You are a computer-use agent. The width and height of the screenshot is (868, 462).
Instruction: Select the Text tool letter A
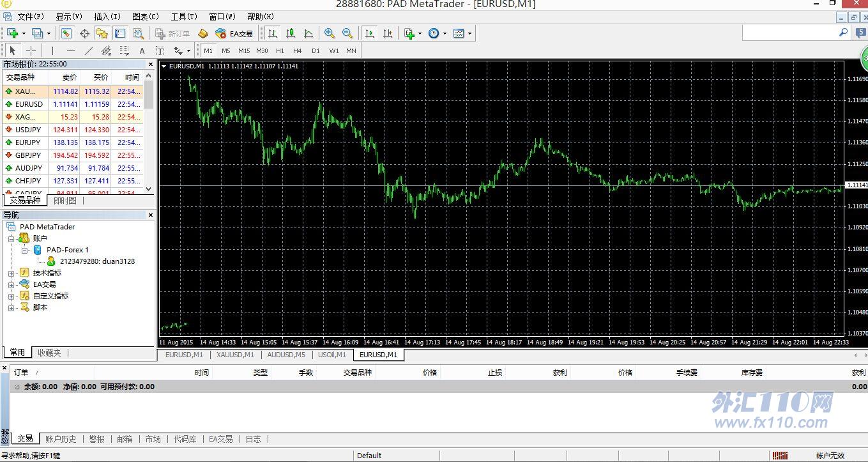point(142,50)
